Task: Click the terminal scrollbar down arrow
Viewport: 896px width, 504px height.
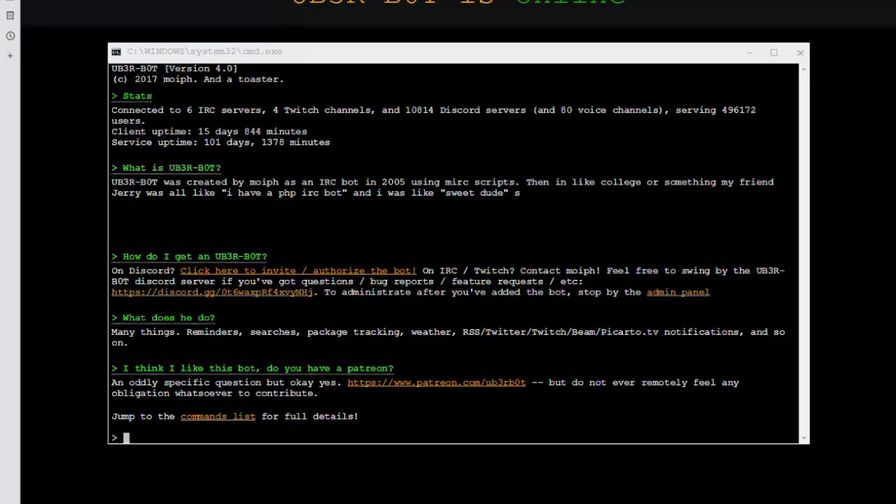Action: 804,438
